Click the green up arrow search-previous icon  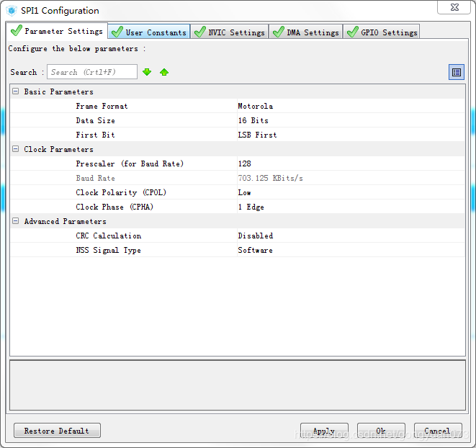click(x=164, y=72)
